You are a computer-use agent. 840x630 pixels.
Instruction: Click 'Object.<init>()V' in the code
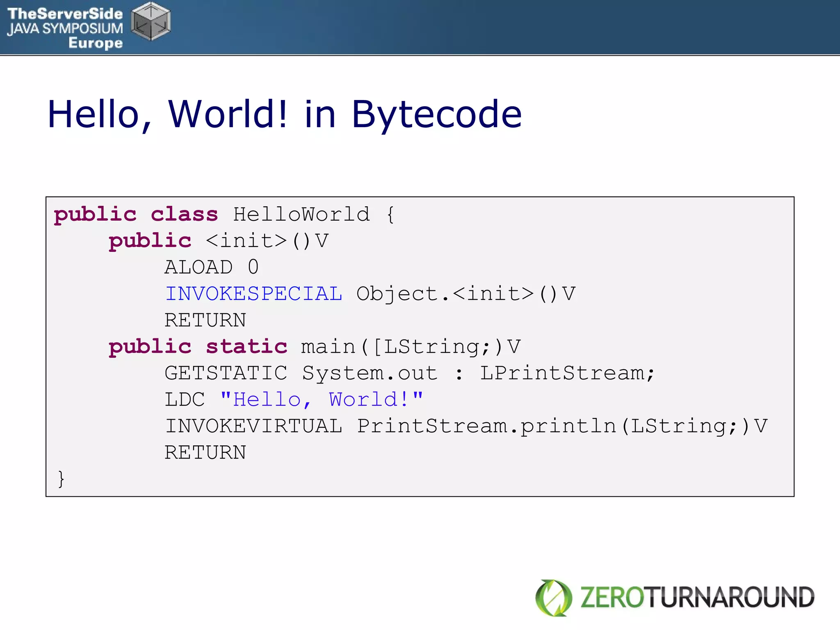click(466, 294)
